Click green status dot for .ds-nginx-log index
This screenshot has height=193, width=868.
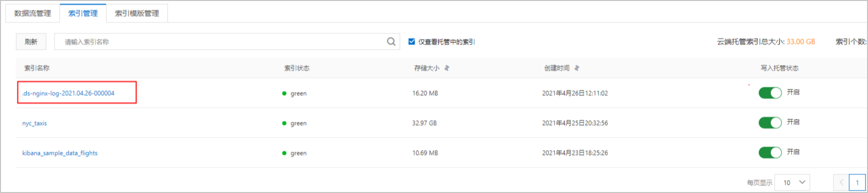284,93
